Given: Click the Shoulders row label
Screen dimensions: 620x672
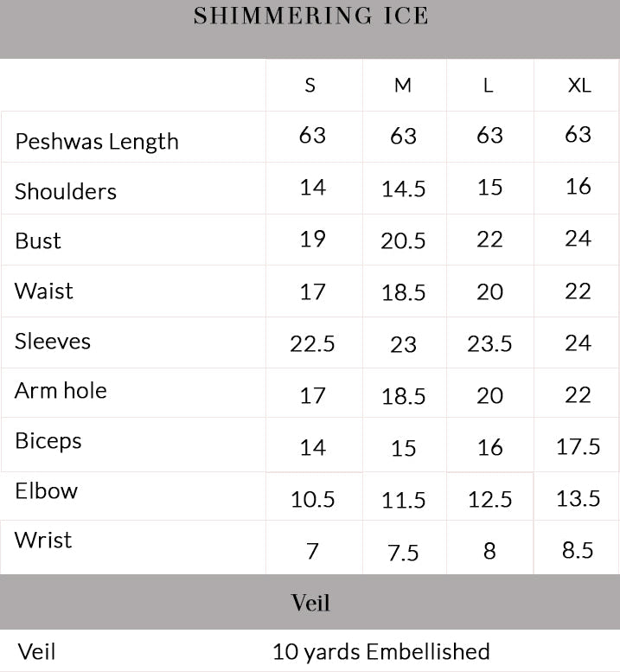Looking at the screenshot, I should tap(66, 191).
